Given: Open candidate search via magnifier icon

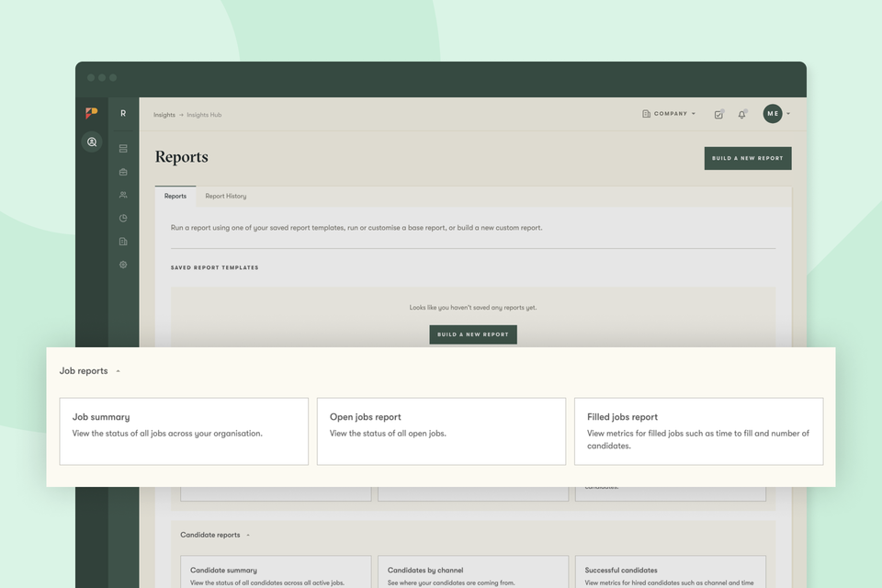Looking at the screenshot, I should tap(92, 142).
